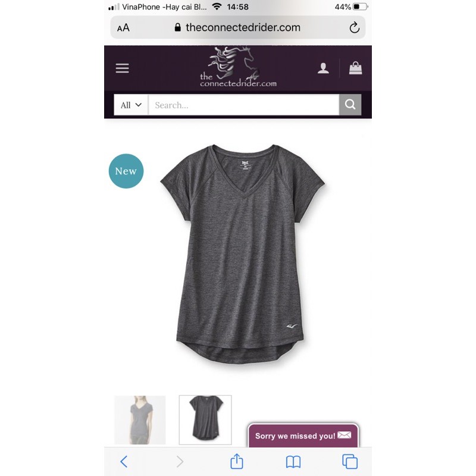Tap the Safari share icon
The image size is (476, 476).
(x=237, y=462)
